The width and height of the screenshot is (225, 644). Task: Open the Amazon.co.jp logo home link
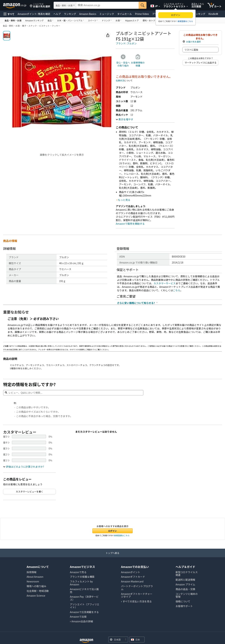coord(15,5)
